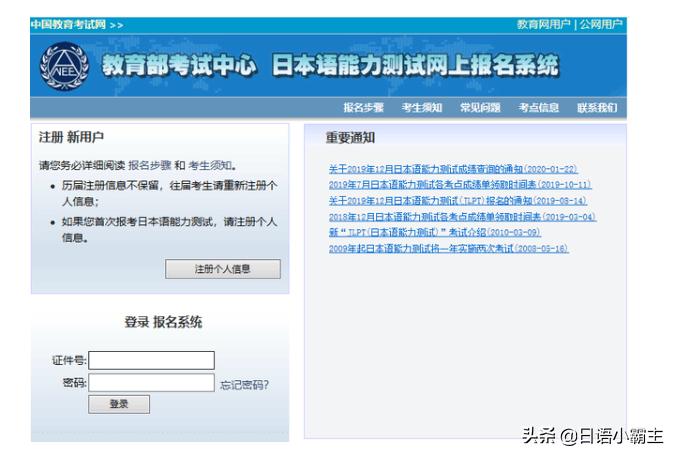
Task: Click the 登录 button
Action: pos(119,404)
